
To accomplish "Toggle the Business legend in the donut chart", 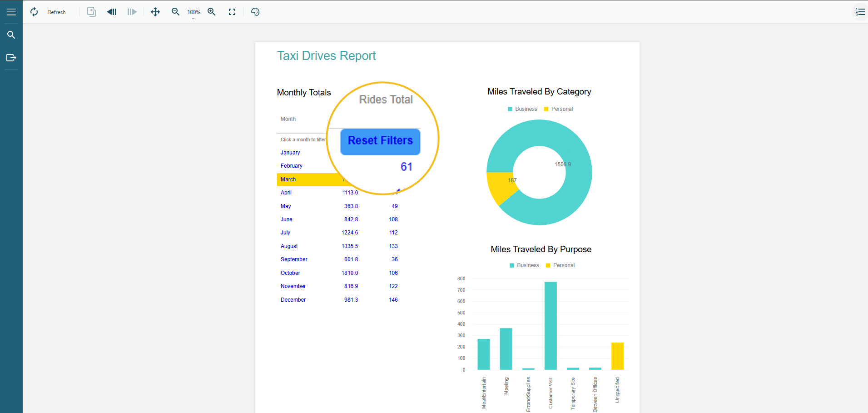I will point(522,109).
